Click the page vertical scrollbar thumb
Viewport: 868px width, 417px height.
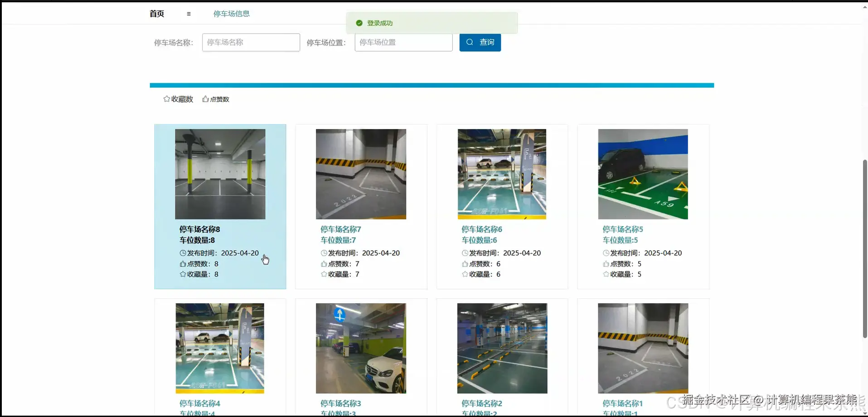865,249
